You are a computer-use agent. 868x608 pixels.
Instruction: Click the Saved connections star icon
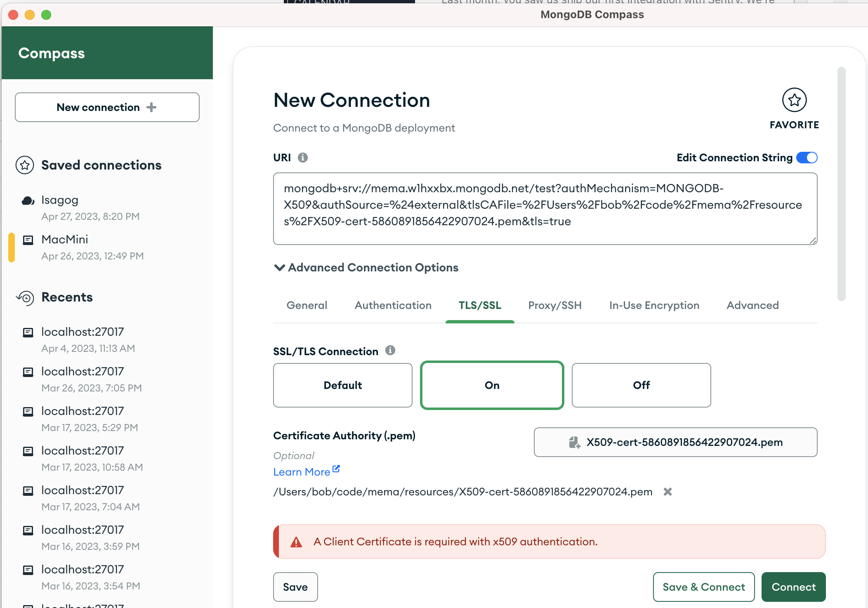[x=25, y=165]
